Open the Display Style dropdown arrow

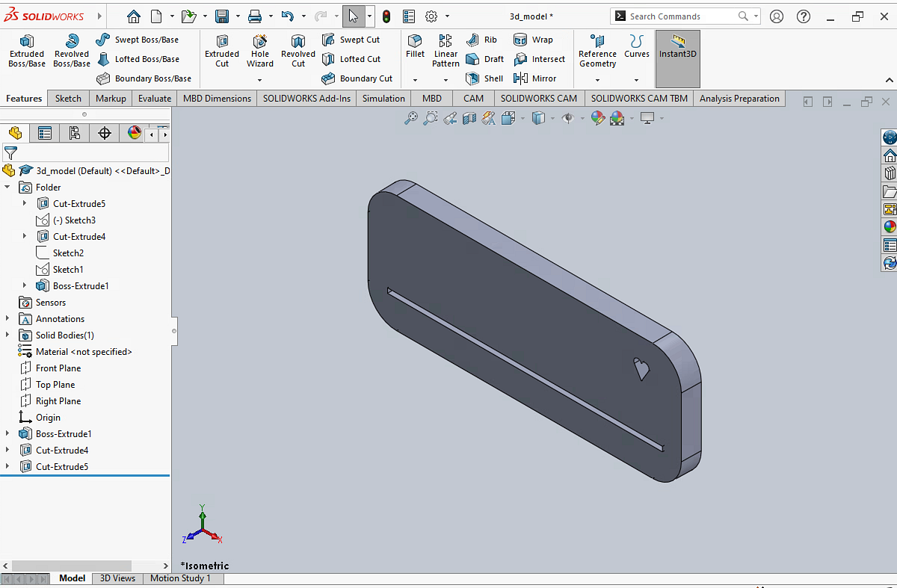(552, 118)
